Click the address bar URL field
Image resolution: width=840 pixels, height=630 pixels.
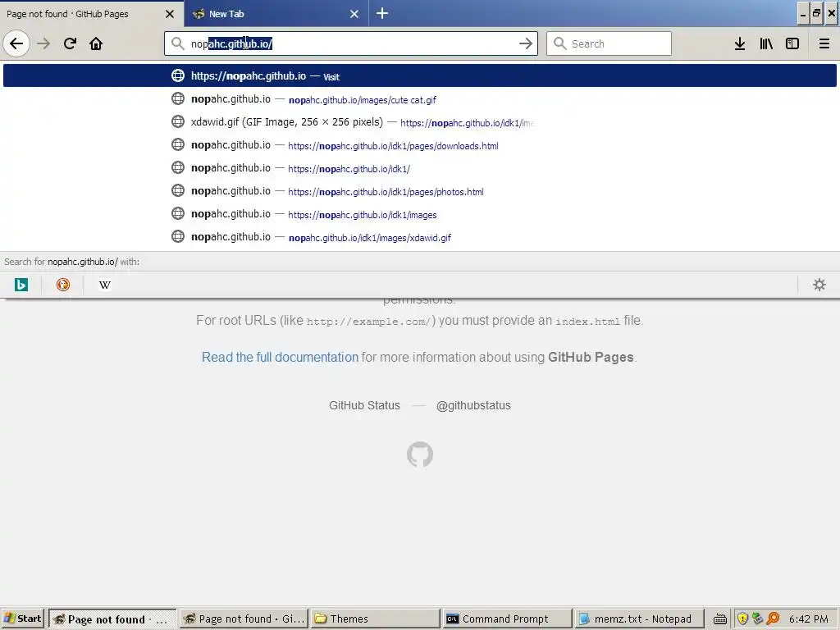(x=351, y=43)
